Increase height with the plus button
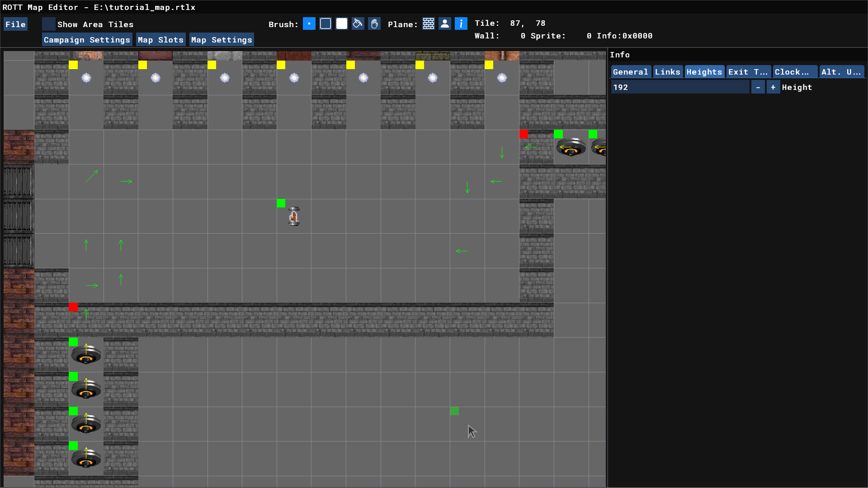Viewport: 868px width, 488px height. coord(773,87)
